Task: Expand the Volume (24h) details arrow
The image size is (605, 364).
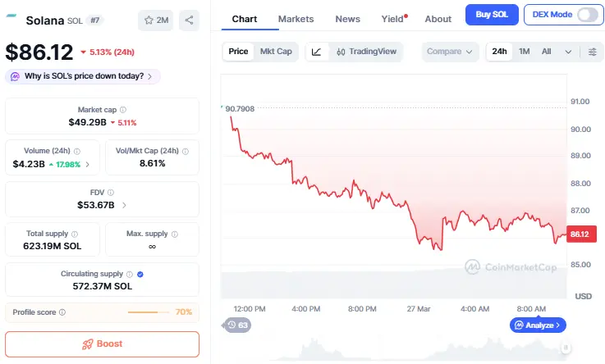Action: [88, 164]
